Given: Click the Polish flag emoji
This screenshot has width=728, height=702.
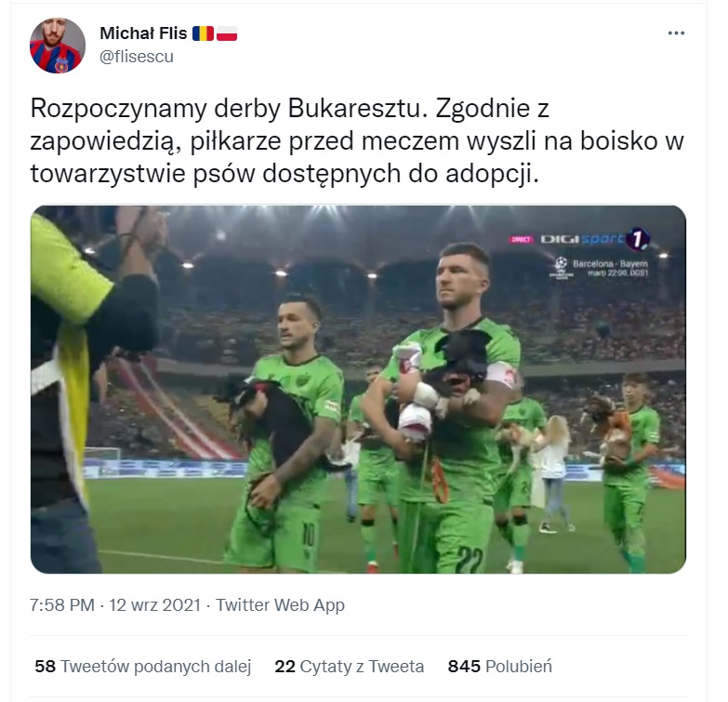Looking at the screenshot, I should 227,33.
